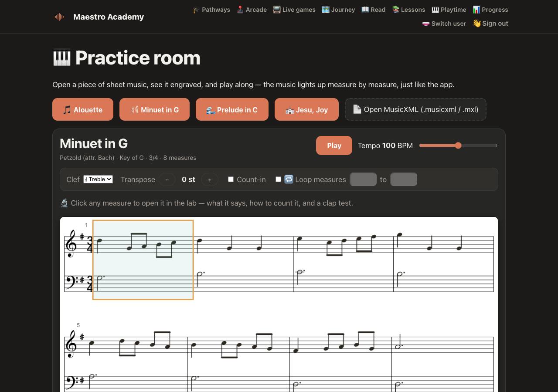Image resolution: width=558 pixels, height=392 pixels.
Task: Load the Alouette piece
Action: pyautogui.click(x=83, y=109)
